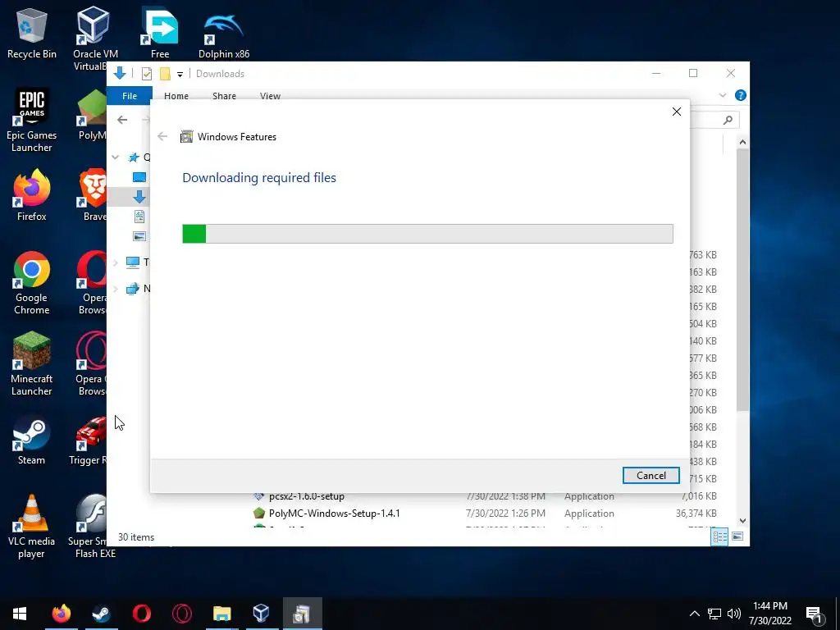Screen dimensions: 840x630
Task: Click Steam in the taskbar
Action: [x=101, y=614]
